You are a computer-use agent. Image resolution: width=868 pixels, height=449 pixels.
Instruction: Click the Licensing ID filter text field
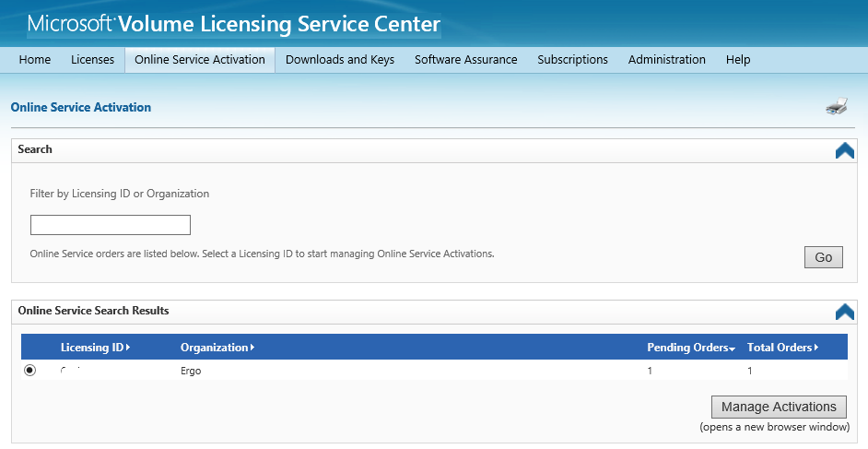pyautogui.click(x=111, y=225)
